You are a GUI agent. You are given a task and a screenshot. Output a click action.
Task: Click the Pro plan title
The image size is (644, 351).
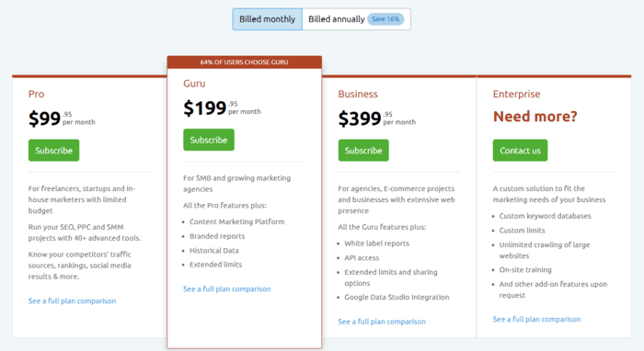[36, 94]
